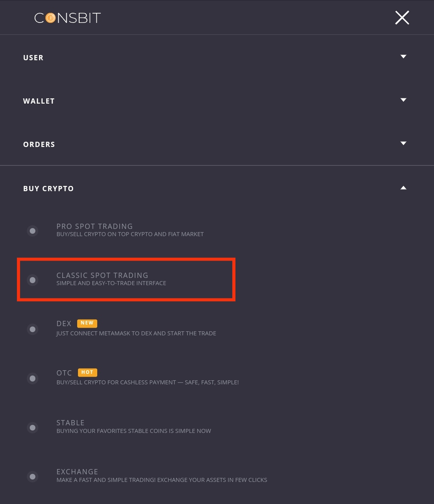Expand the USER section arrow
This screenshot has width=434, height=504.
coord(403,57)
